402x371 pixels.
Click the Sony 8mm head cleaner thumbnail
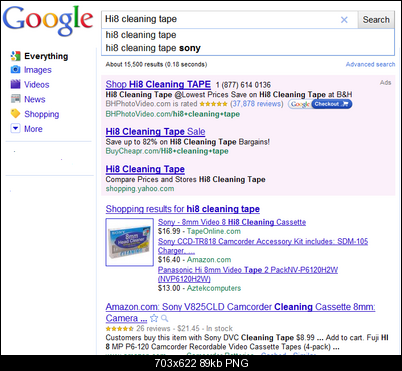pyautogui.click(x=130, y=242)
